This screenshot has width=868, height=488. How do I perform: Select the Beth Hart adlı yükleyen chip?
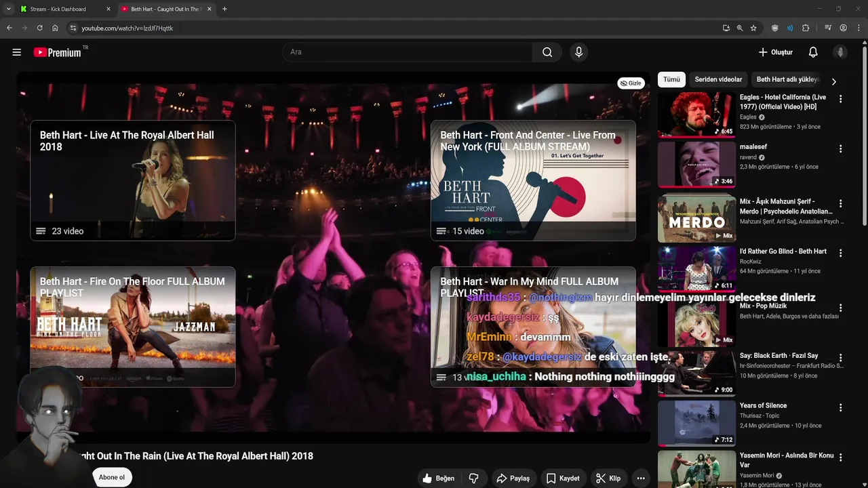[788, 79]
